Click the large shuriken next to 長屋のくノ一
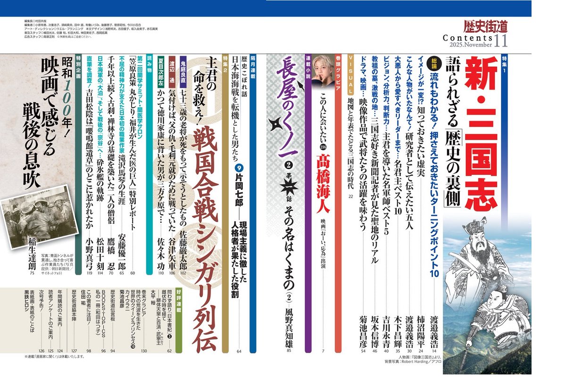The height and width of the screenshot is (392, 566). 275,125
